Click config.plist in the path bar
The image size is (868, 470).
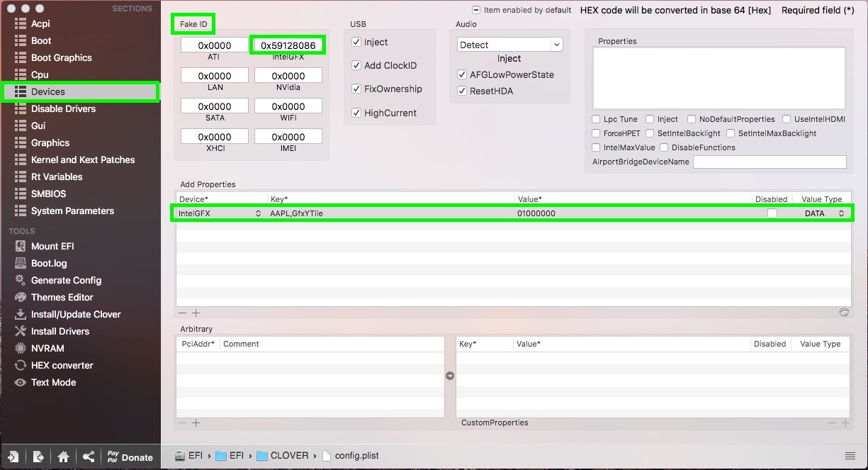350,456
